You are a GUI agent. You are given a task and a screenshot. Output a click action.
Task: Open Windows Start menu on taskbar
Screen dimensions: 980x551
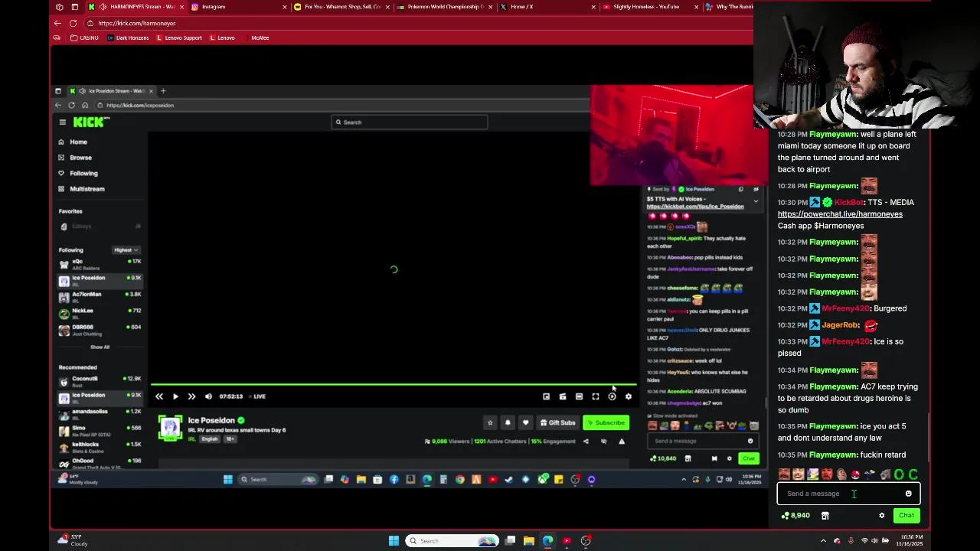(x=394, y=541)
